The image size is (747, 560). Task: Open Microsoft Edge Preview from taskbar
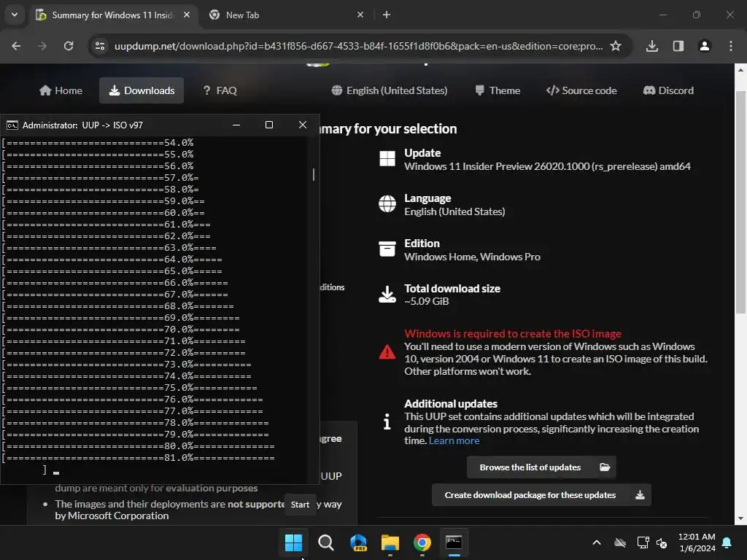358,542
